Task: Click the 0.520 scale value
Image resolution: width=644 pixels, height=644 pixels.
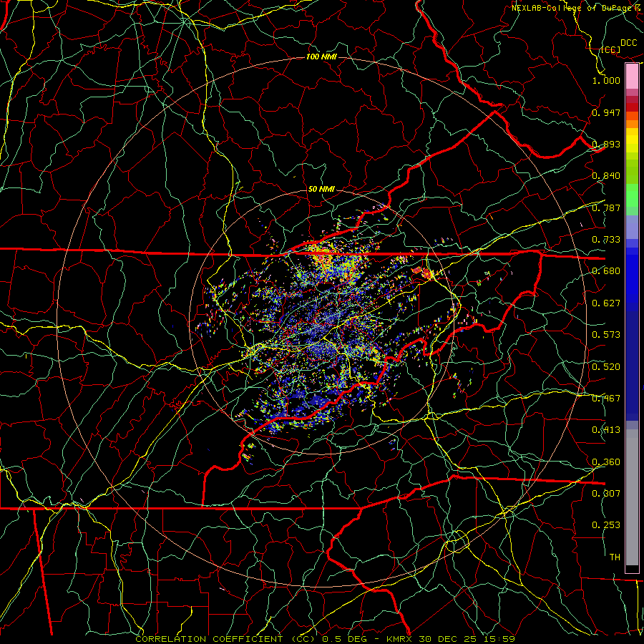Action: 606,367
